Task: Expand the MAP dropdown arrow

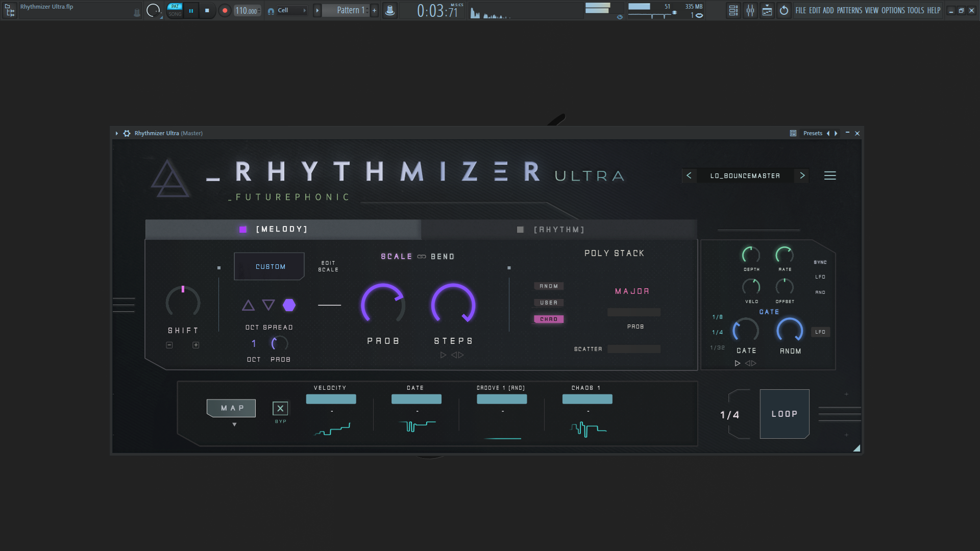Action: (234, 424)
